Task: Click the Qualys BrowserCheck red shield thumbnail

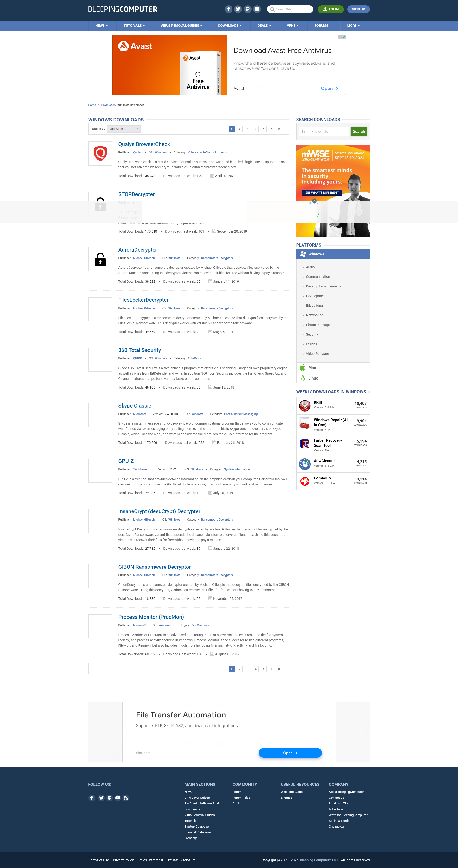Action: [x=100, y=153]
